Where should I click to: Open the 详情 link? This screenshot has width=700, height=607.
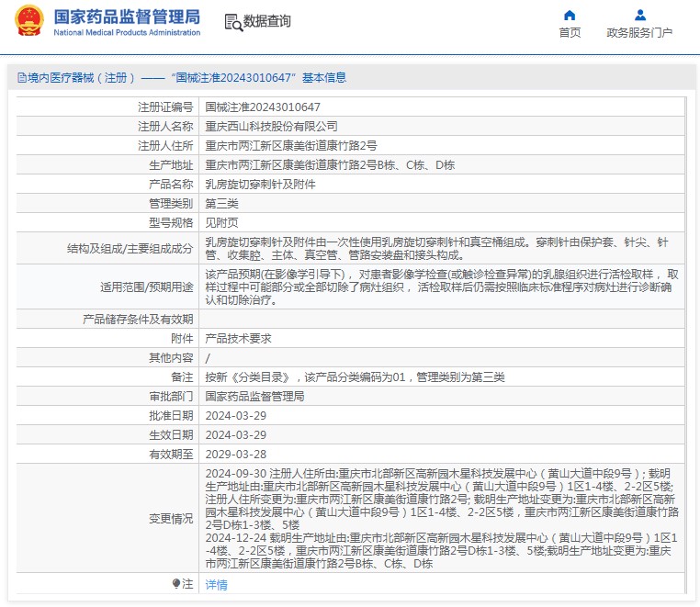[216, 585]
